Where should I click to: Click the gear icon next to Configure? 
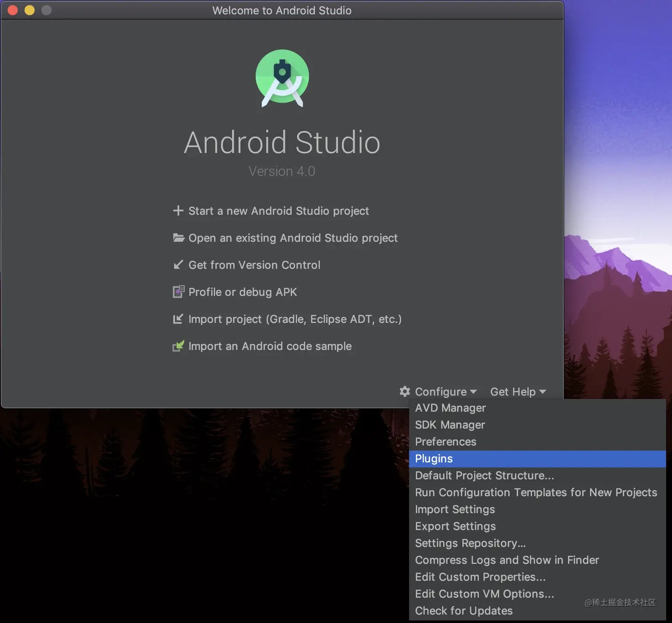[x=405, y=391]
